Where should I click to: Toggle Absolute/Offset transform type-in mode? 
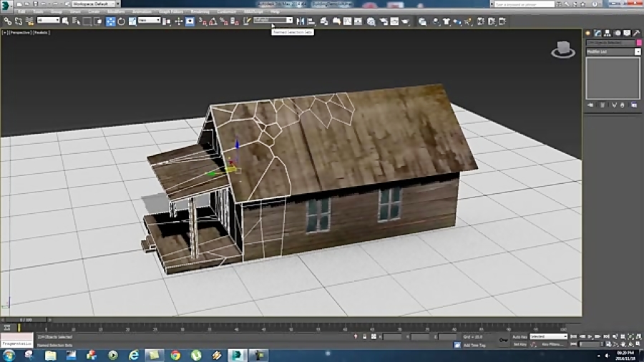click(374, 336)
